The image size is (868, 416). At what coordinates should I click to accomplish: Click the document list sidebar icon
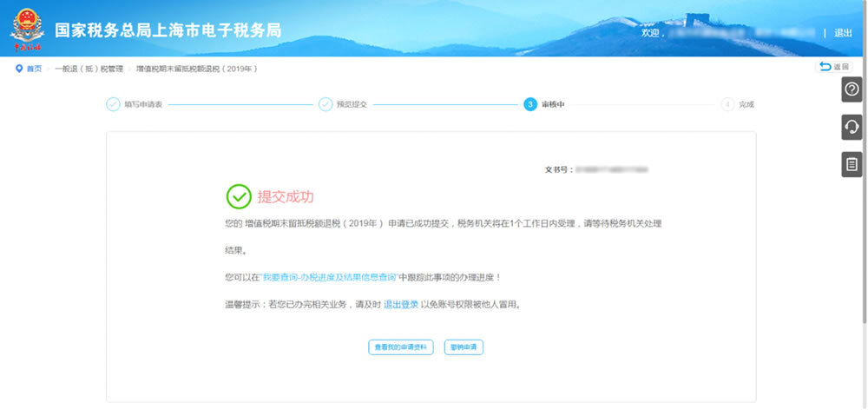(852, 164)
